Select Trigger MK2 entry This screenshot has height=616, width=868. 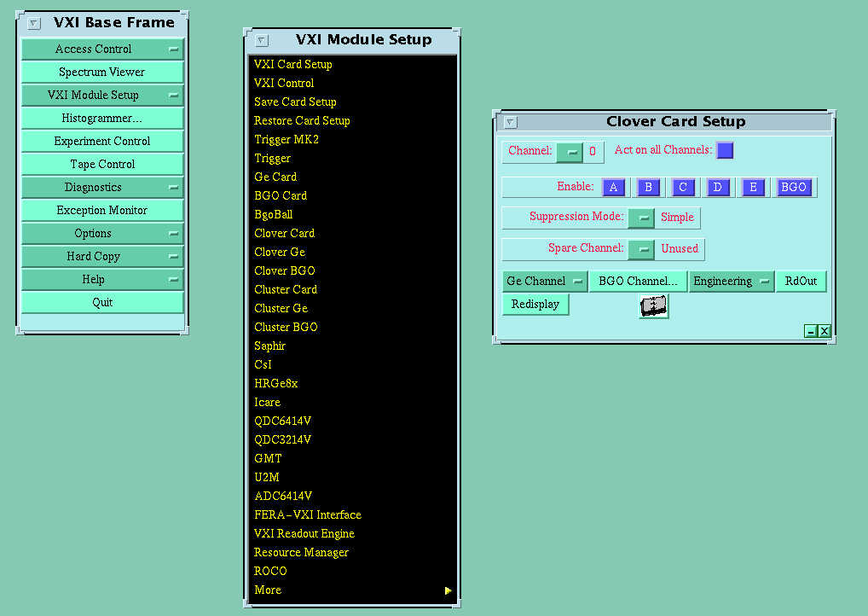coord(352,140)
